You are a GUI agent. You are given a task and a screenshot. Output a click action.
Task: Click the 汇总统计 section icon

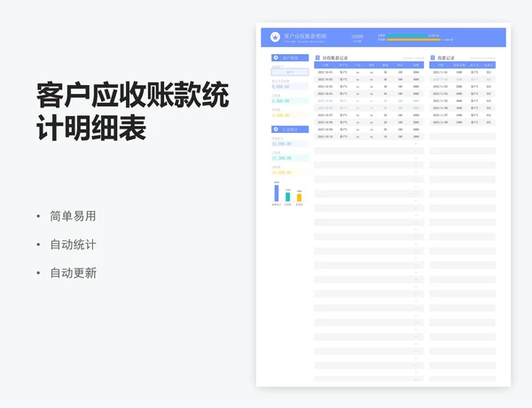pyautogui.click(x=276, y=129)
